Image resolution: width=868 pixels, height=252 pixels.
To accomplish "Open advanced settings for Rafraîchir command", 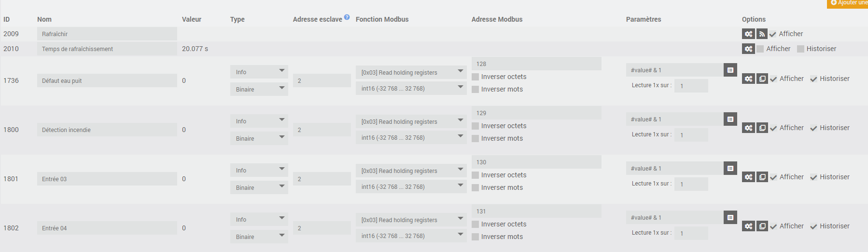I will pyautogui.click(x=748, y=34).
